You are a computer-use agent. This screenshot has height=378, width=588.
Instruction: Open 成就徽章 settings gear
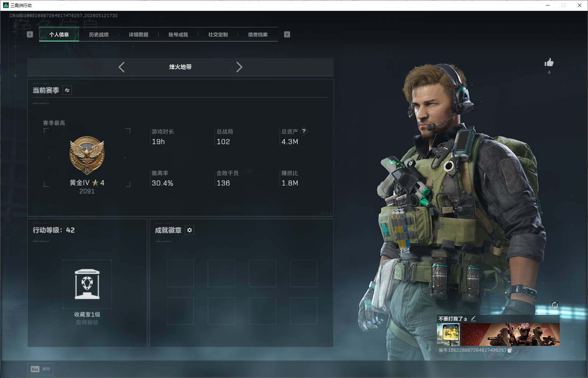click(x=189, y=230)
